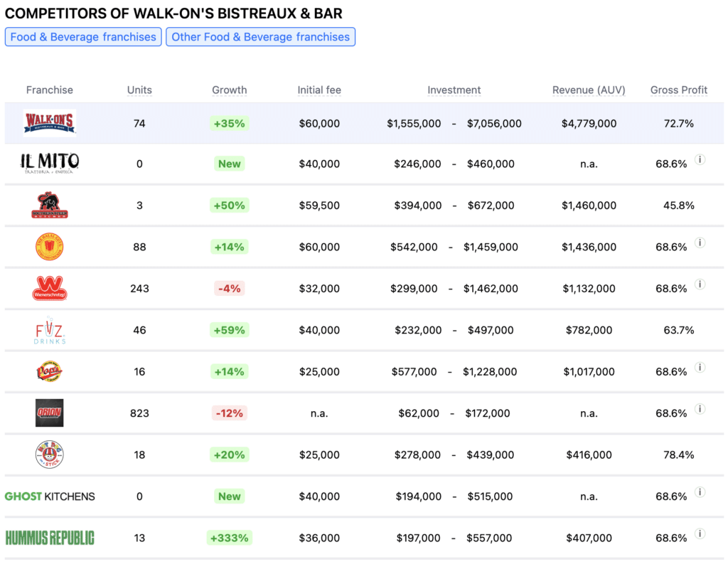Image resolution: width=728 pixels, height=574 pixels.
Task: Click the 45.8% gross profit value
Action: [x=679, y=206]
